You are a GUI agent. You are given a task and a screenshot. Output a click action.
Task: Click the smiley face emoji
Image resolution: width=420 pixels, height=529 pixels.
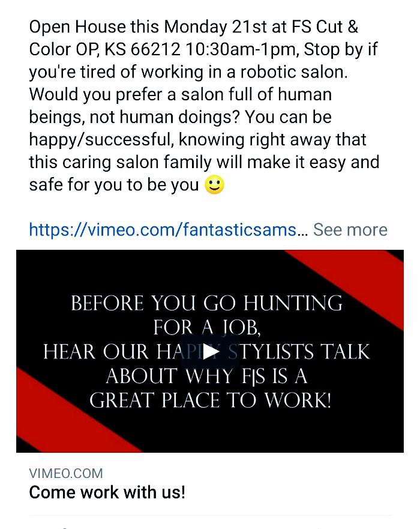(214, 185)
